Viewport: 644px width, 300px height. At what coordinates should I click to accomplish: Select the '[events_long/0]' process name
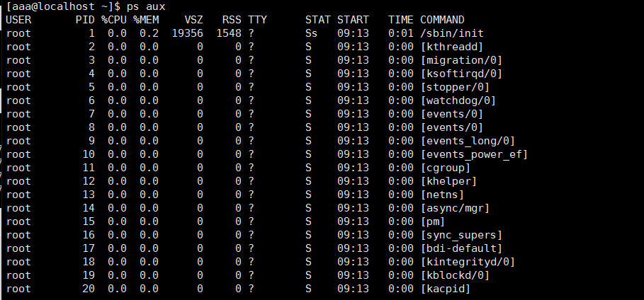(x=468, y=142)
